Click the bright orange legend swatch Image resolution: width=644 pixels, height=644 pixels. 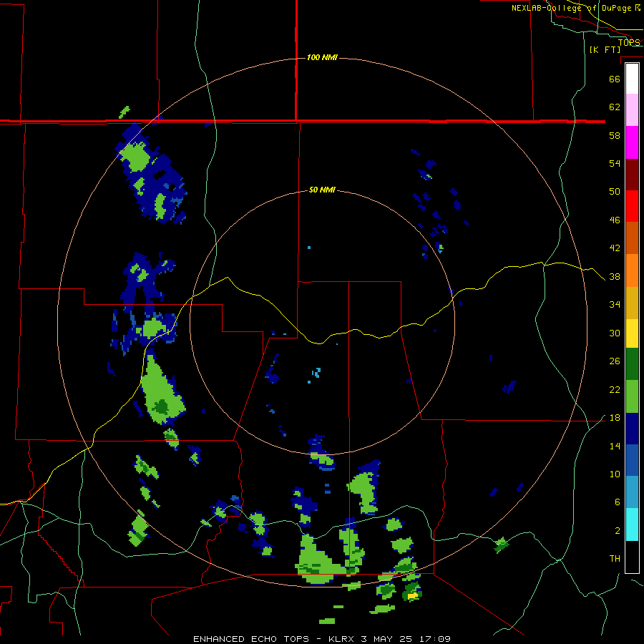(632, 270)
